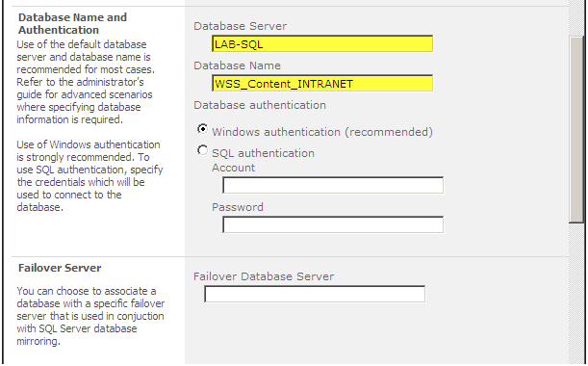The image size is (588, 366).
Task: Select Windows authentication radio button
Action: coord(202,129)
